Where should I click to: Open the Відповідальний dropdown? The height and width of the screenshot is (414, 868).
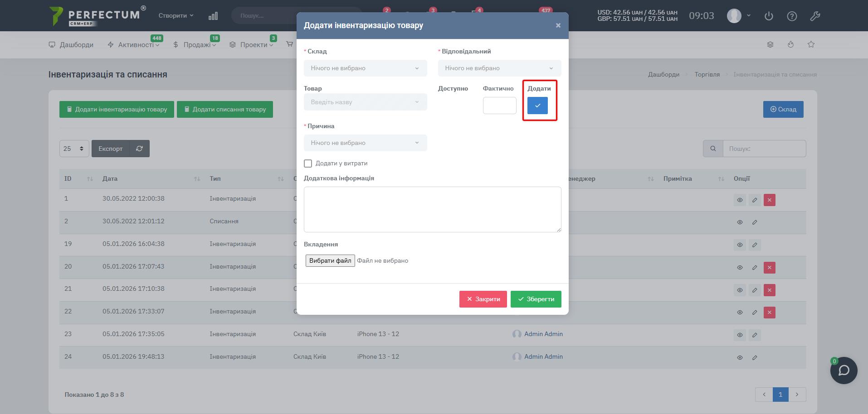pos(499,68)
